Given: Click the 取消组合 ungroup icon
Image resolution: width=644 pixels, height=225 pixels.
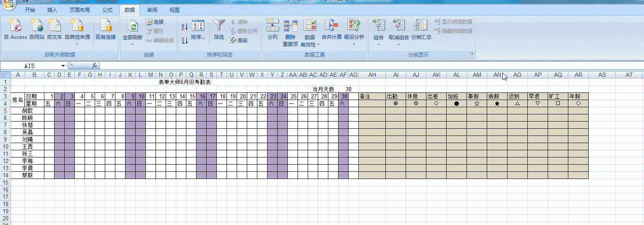Looking at the screenshot, I should click(398, 26).
